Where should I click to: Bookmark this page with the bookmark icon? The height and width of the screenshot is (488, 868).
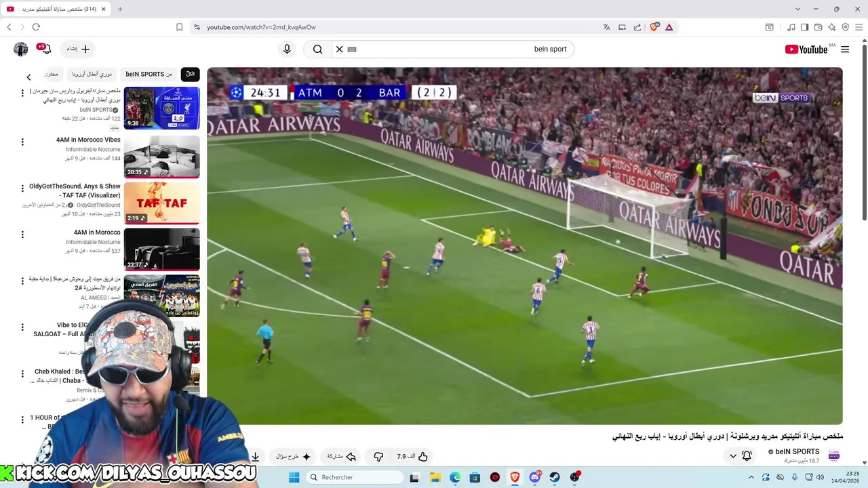tap(179, 27)
